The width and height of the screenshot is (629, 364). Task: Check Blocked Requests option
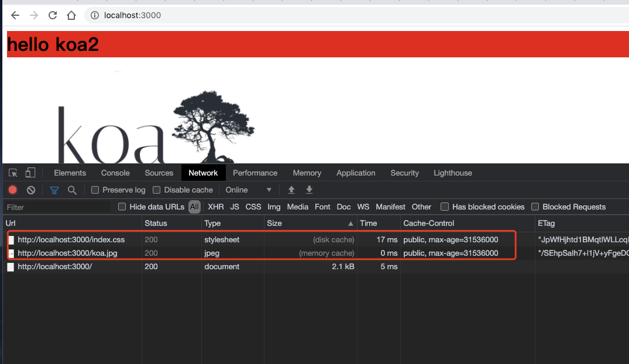[535, 207]
